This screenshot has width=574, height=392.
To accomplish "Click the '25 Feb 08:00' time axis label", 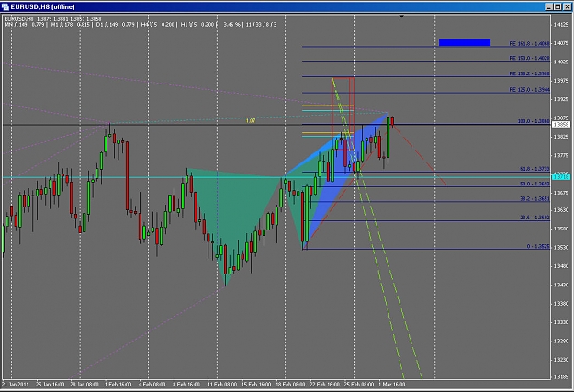I will tap(359, 384).
